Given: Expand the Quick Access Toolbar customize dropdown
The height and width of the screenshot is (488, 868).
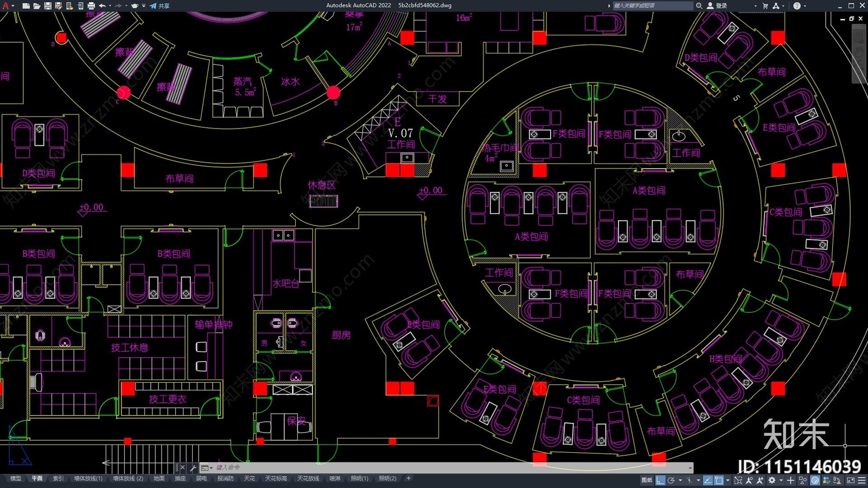Looking at the screenshot, I should pyautogui.click(x=144, y=5).
